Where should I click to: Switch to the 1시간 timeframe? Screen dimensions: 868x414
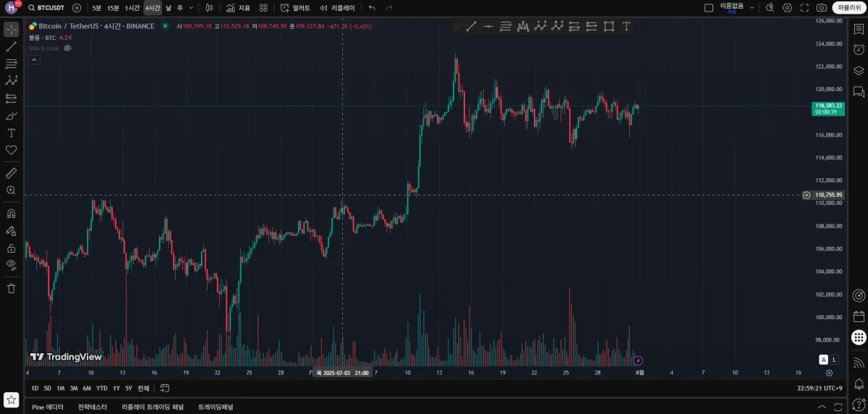pos(132,8)
